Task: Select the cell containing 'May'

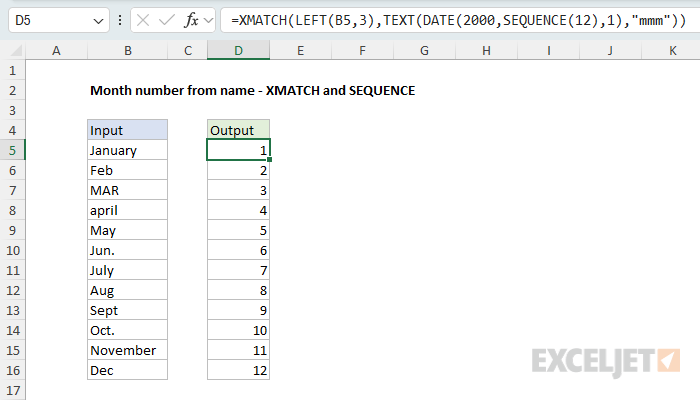Action: [128, 230]
